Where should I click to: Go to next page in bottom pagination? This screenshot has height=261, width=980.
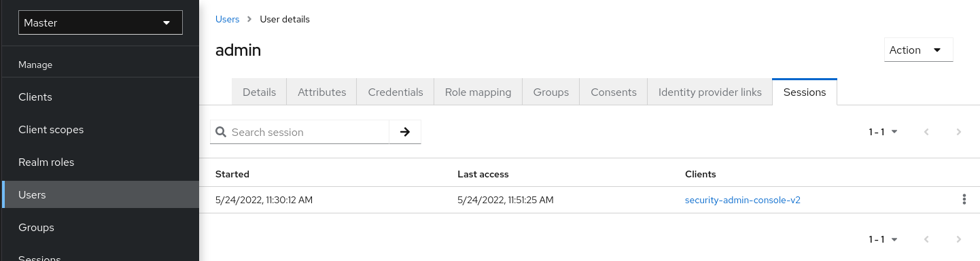[958, 239]
